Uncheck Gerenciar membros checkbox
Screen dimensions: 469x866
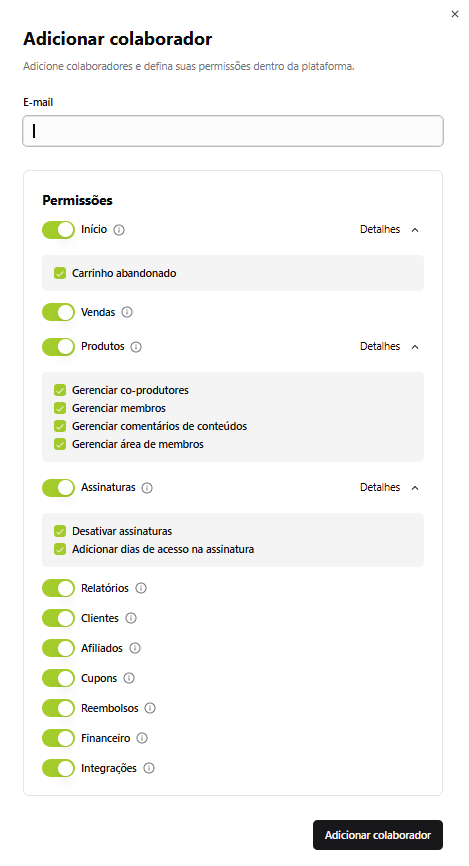tap(60, 408)
